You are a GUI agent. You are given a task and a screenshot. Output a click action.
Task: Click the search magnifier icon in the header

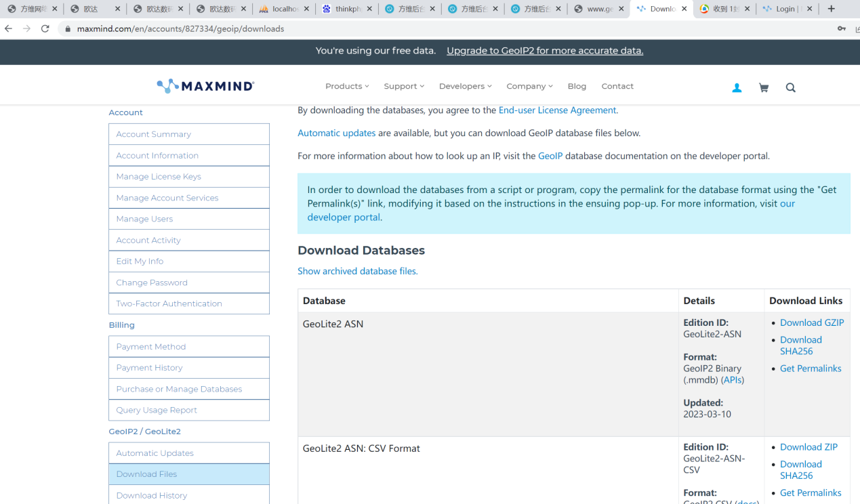pyautogui.click(x=790, y=87)
